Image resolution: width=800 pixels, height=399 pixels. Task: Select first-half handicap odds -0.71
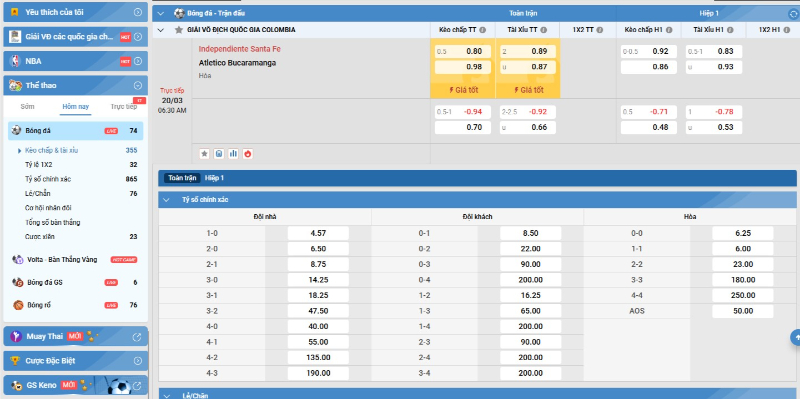pyautogui.click(x=648, y=112)
